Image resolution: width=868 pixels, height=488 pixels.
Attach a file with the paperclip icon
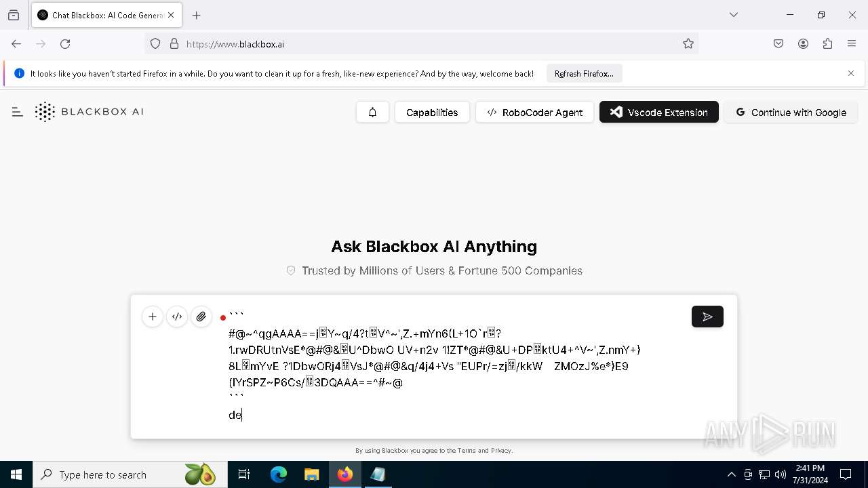201,317
